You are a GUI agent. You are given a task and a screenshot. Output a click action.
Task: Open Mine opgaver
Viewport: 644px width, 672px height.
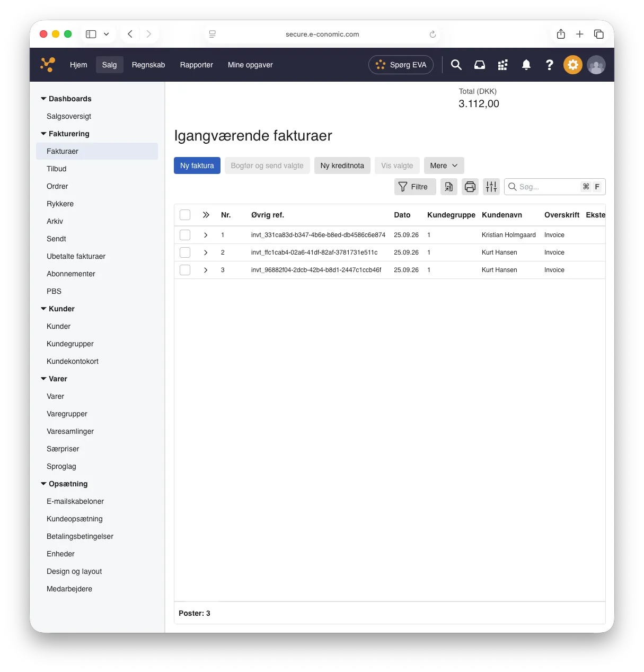coord(250,65)
